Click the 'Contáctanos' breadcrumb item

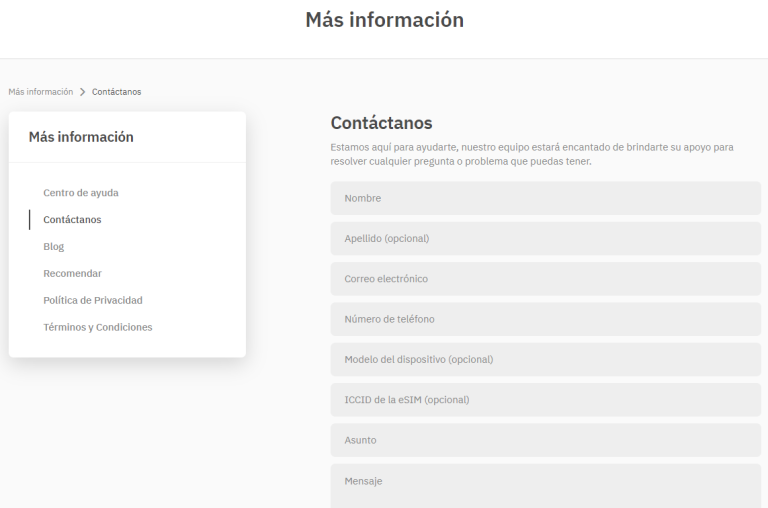[x=116, y=92]
